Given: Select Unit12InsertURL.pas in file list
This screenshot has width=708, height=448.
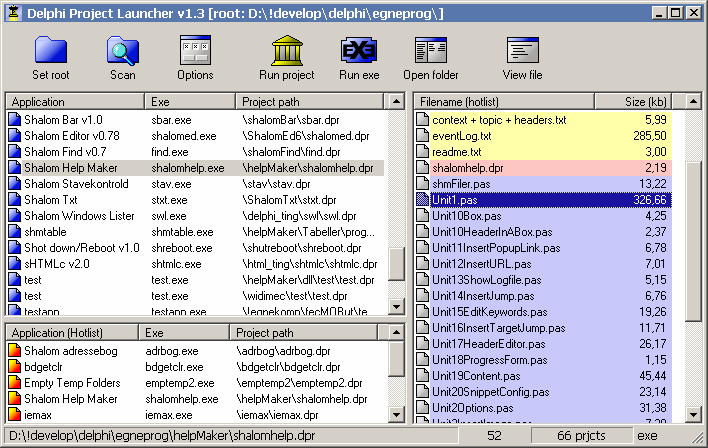Looking at the screenshot, I should coord(544,264).
